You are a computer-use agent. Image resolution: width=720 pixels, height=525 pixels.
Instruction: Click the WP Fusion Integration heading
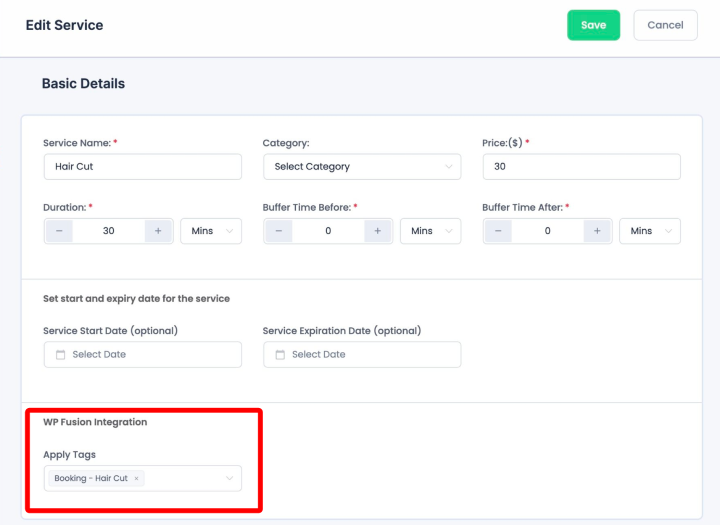(95, 422)
